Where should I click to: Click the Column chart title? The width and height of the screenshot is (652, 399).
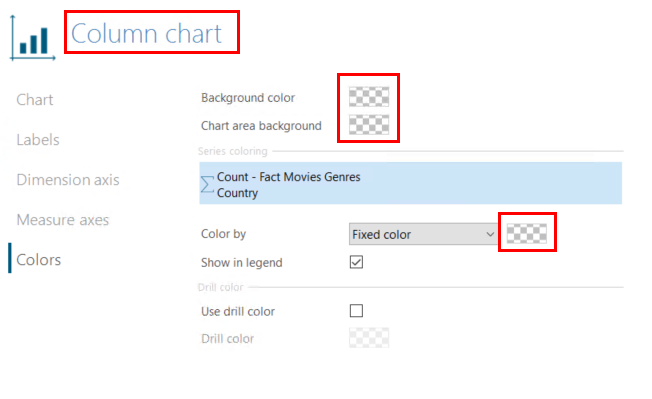click(146, 33)
